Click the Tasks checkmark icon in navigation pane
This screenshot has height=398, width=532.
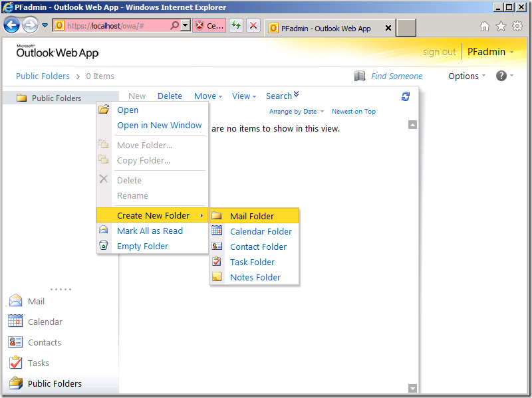[x=15, y=362]
